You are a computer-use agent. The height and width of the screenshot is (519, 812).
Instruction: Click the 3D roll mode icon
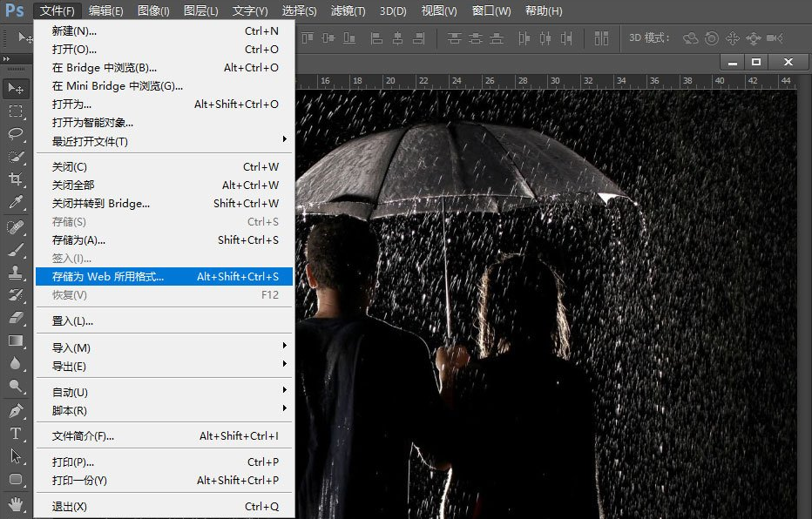coord(712,38)
